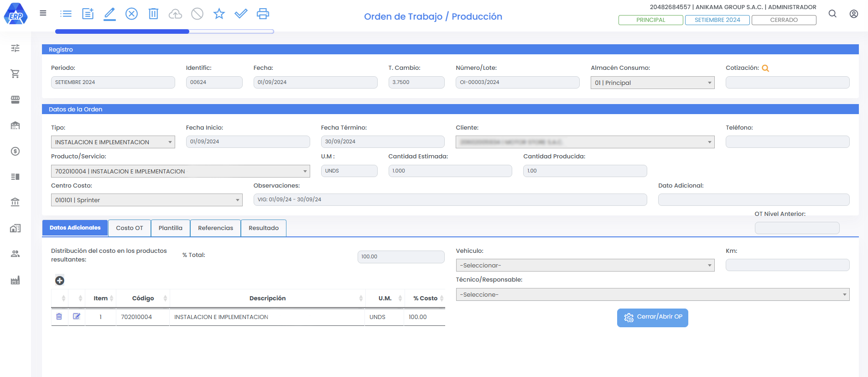Click the Cerrar/Abrir OP button
Screen dimensions: 868x377
pos(652,318)
